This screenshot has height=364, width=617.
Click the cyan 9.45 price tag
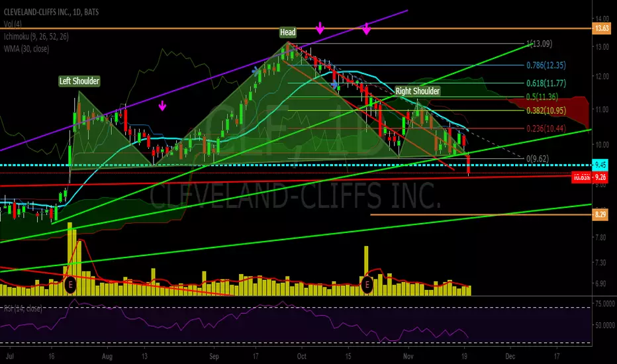(x=600, y=165)
